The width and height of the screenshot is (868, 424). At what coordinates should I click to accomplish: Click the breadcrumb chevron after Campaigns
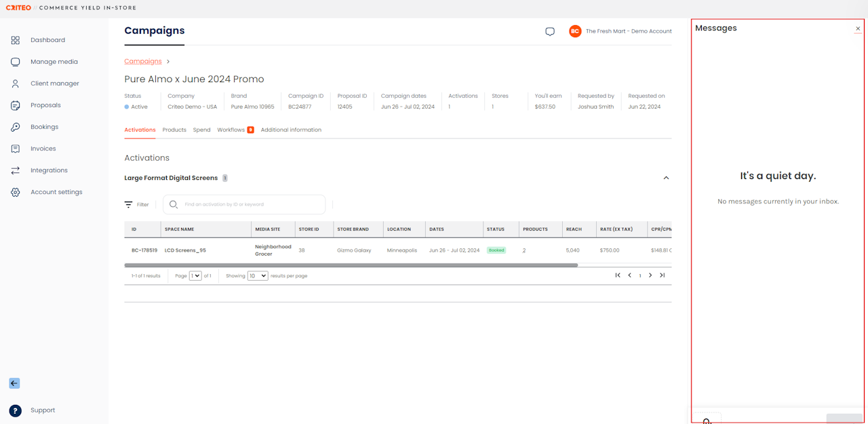click(168, 62)
